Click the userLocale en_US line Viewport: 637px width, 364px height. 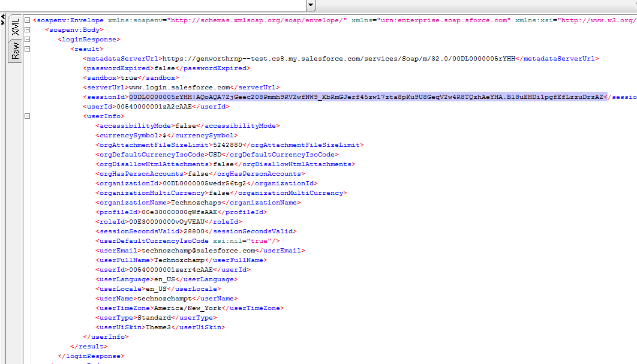pyautogui.click(x=158, y=289)
